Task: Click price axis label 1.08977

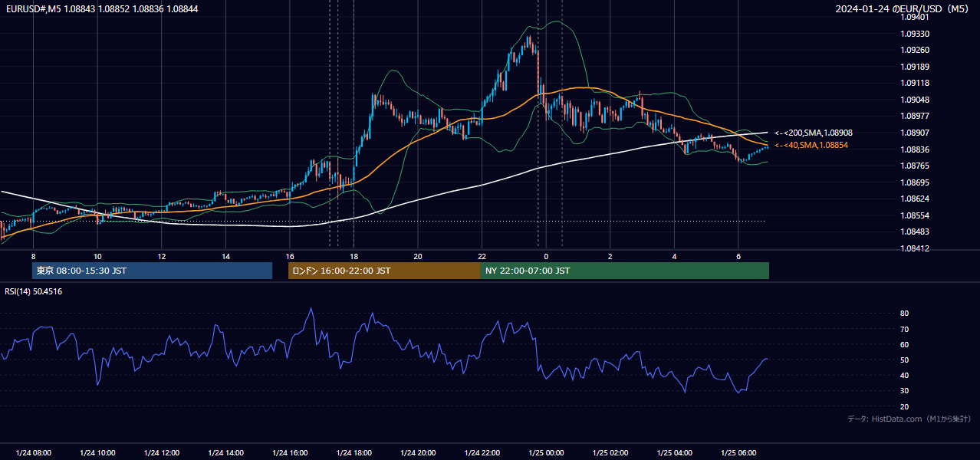Action: (x=914, y=117)
